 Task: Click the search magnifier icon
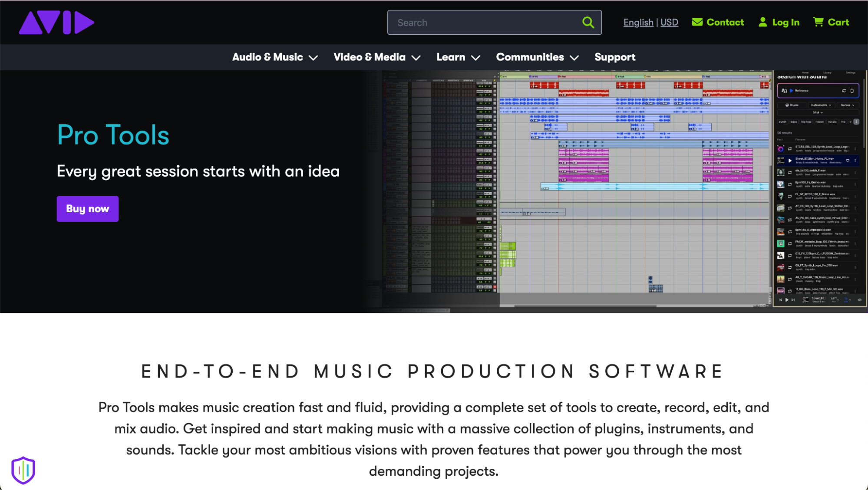click(x=588, y=22)
